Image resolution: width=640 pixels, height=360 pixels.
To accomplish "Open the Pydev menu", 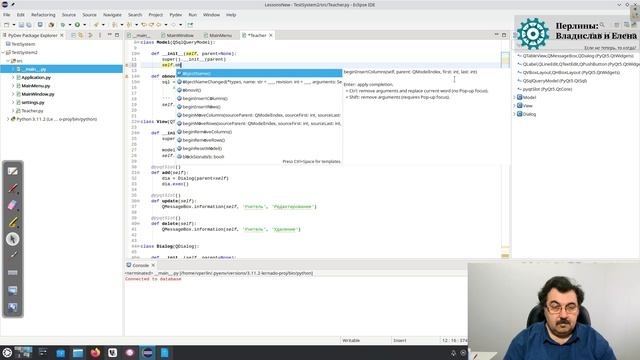I will pos(176,15).
